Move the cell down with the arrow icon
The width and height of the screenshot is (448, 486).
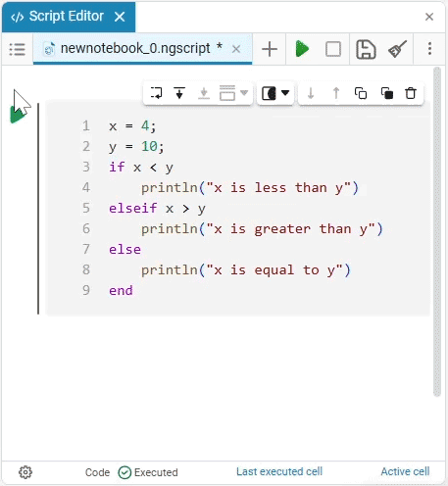point(311,93)
